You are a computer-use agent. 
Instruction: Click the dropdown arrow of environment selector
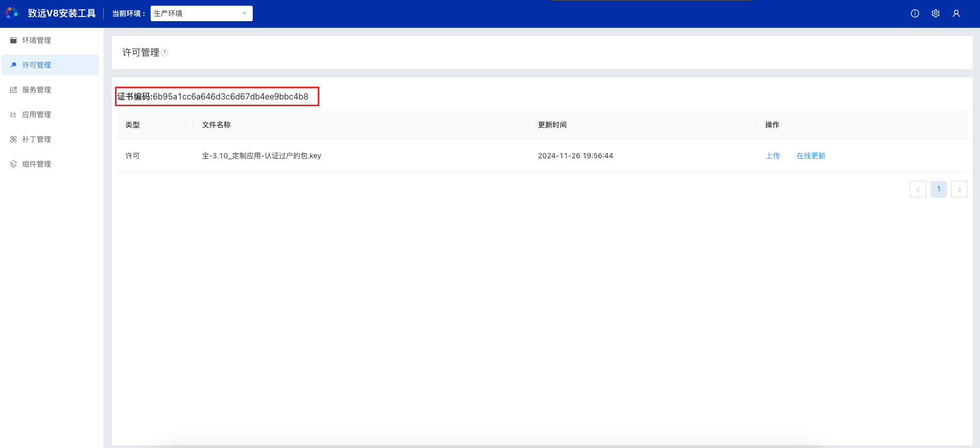[244, 13]
